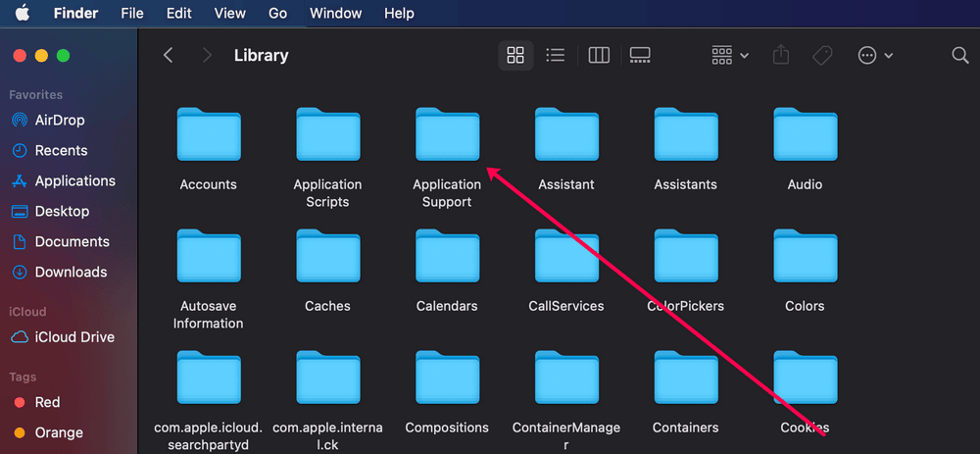The width and height of the screenshot is (980, 454).
Task: Open the Go menu
Action: click(x=277, y=14)
